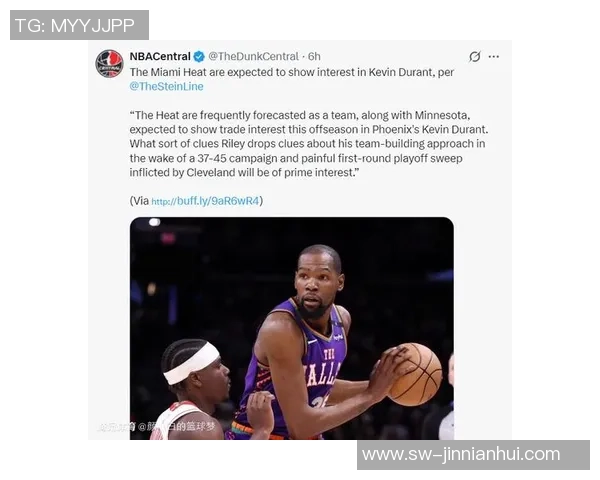Click the www.sw-jinnianhui.com banner

click(473, 455)
